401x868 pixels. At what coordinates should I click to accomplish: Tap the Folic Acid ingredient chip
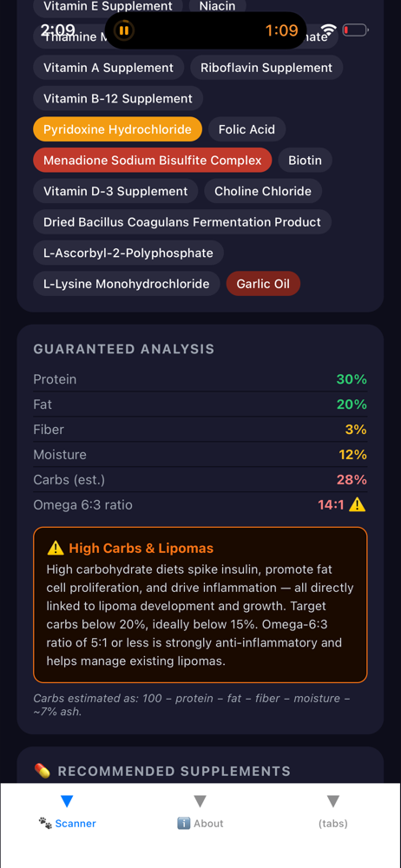247,129
